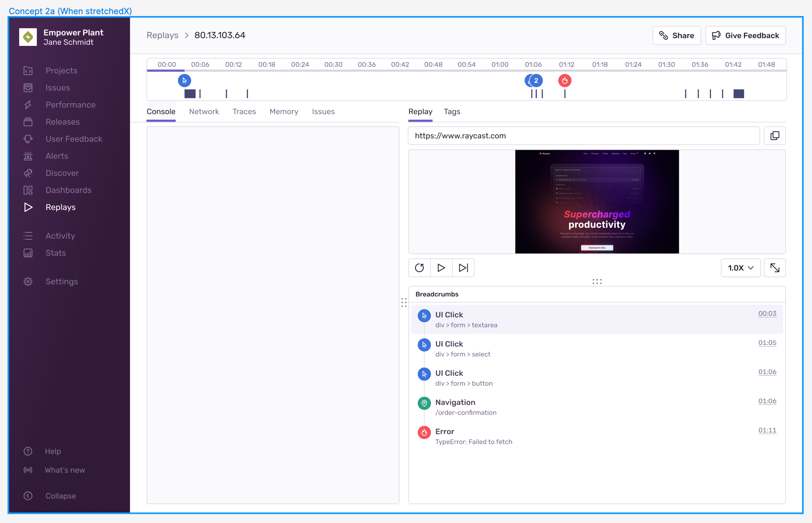
Task: View Releases in the sidebar
Action: pyautogui.click(x=62, y=122)
